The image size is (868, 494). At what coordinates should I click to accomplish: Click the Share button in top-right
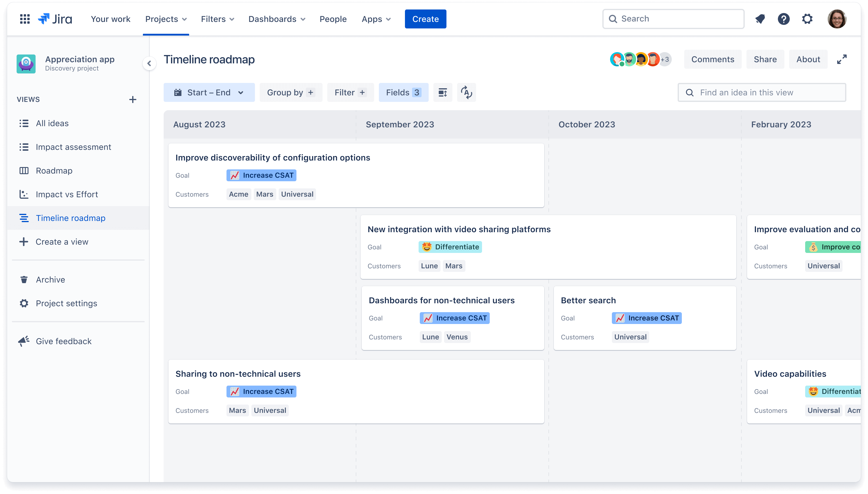[765, 59]
